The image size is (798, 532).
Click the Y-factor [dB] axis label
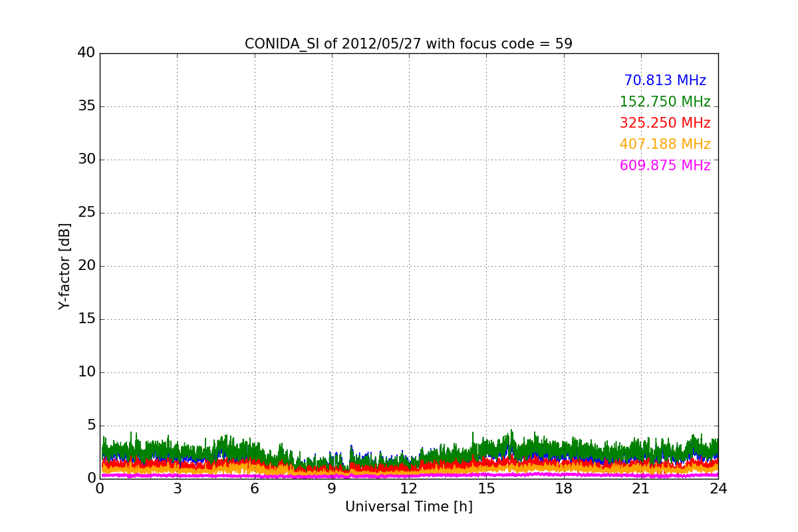coord(65,266)
